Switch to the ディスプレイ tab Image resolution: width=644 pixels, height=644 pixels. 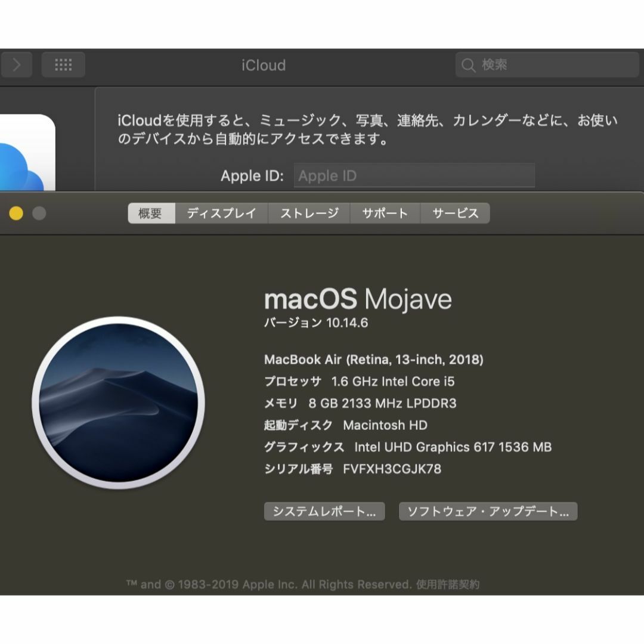[x=221, y=213]
